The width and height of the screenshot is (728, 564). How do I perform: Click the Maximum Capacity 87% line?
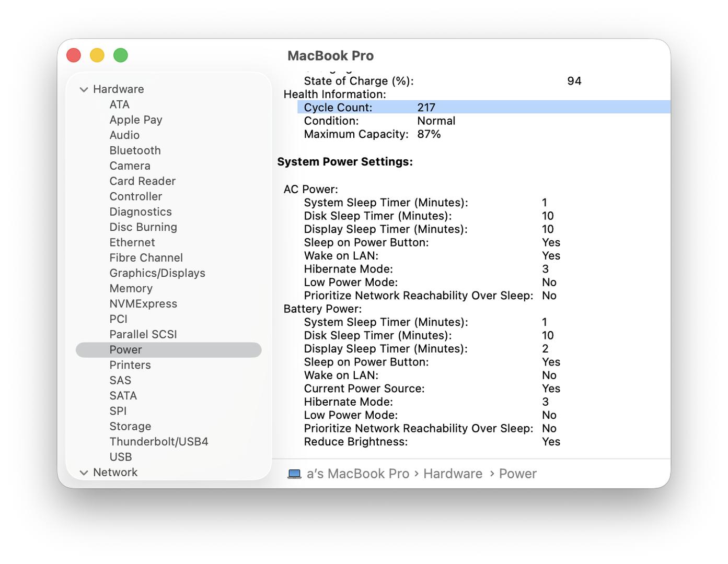click(x=372, y=134)
